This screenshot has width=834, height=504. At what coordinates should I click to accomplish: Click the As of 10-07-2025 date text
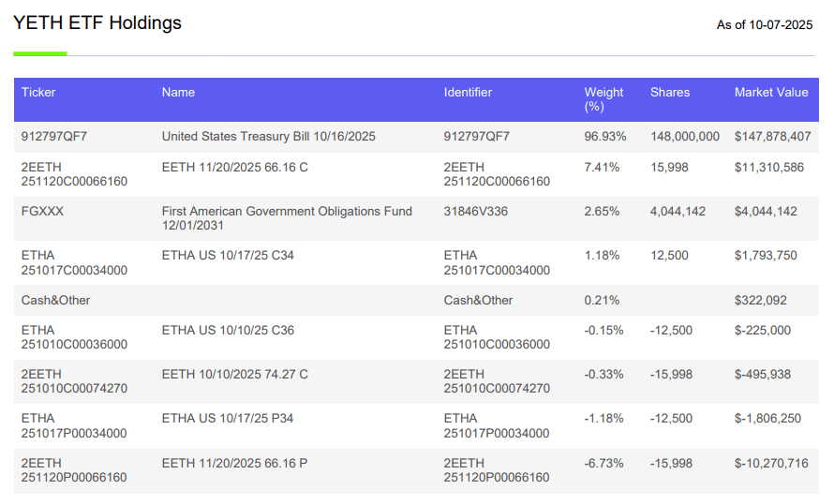765,25
